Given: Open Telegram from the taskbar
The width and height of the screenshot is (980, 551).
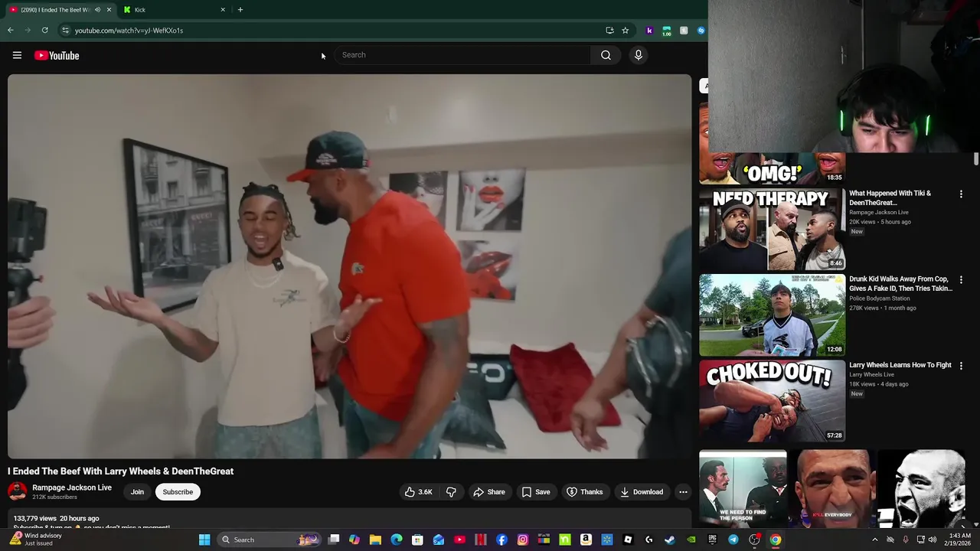Looking at the screenshot, I should point(733,540).
